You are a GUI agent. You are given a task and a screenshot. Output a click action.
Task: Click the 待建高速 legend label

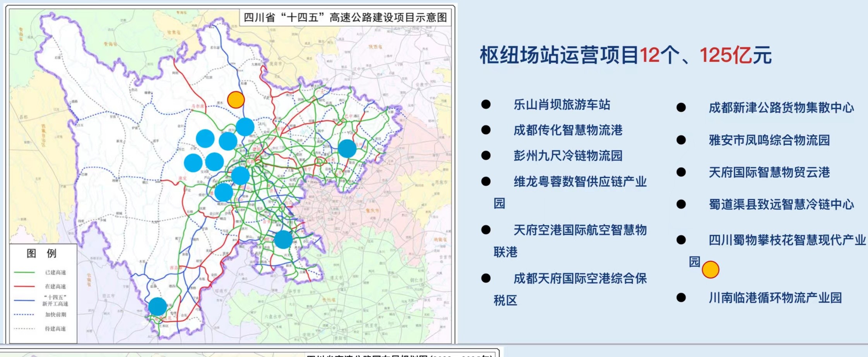pos(55,329)
